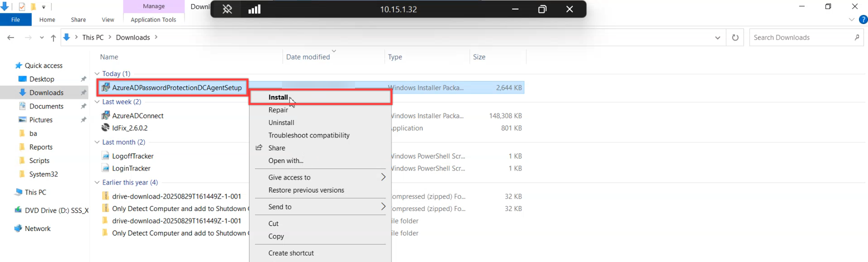The height and width of the screenshot is (262, 868).
Task: Expand the Send to submenu
Action: (x=320, y=207)
